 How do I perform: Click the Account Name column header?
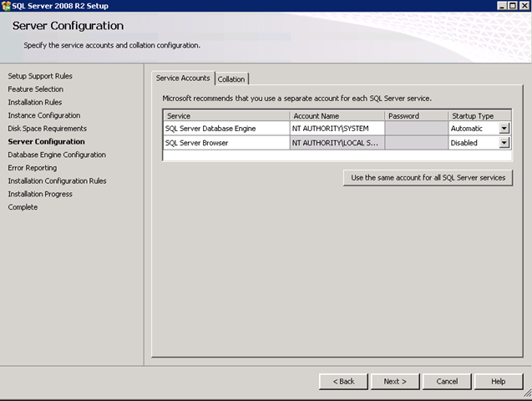tap(337, 115)
